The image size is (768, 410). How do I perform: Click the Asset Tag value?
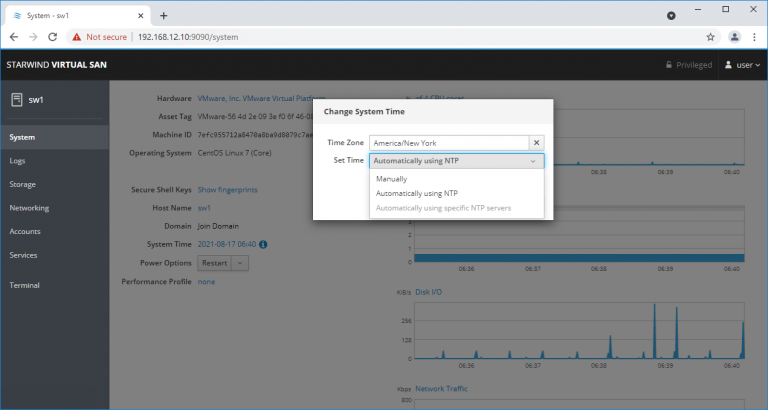255,117
